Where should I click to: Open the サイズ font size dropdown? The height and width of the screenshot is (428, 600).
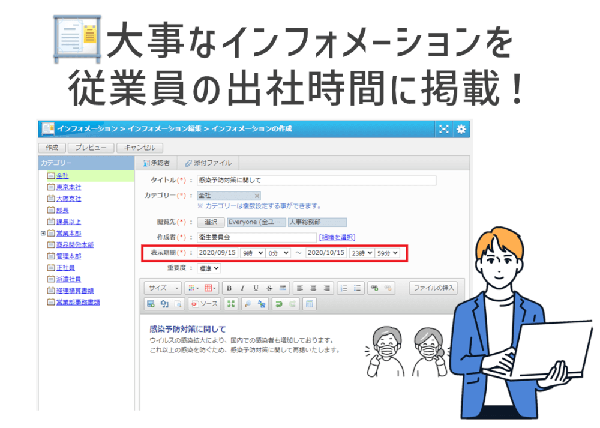(163, 288)
